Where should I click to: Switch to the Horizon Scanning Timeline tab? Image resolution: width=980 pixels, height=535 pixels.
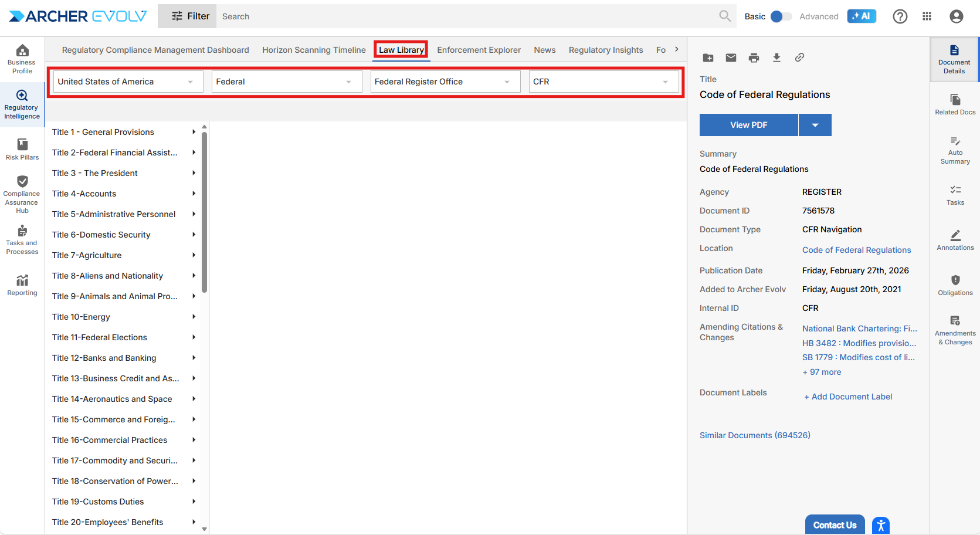[314, 50]
